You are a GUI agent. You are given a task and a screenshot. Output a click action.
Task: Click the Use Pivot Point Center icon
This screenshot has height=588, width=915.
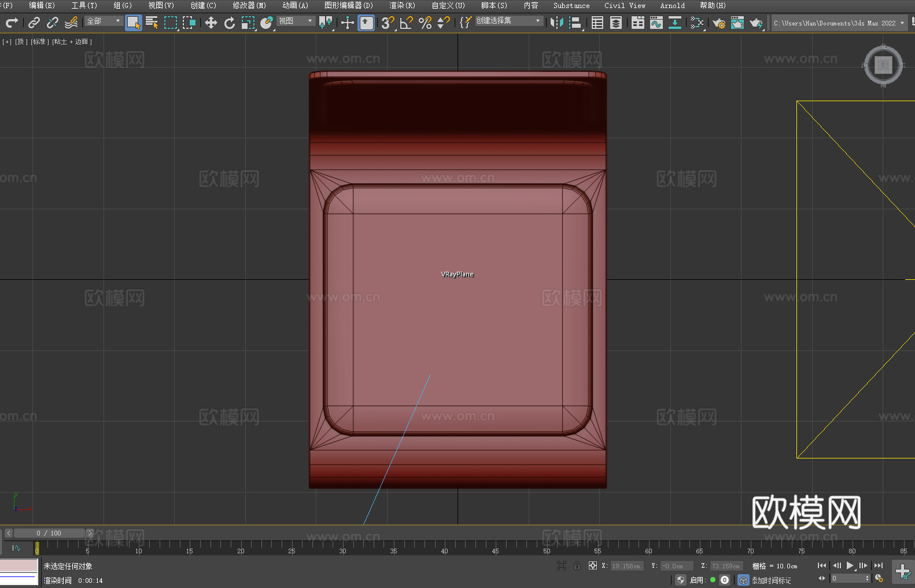(326, 23)
